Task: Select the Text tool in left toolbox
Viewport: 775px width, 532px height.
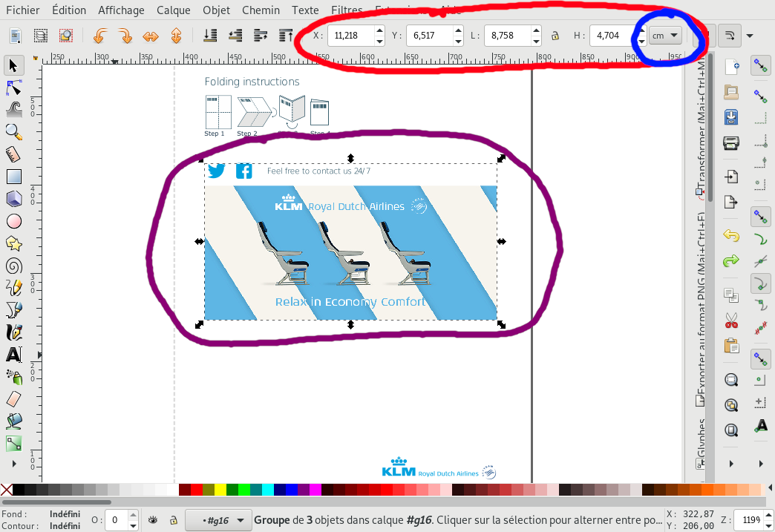Action: (14, 354)
